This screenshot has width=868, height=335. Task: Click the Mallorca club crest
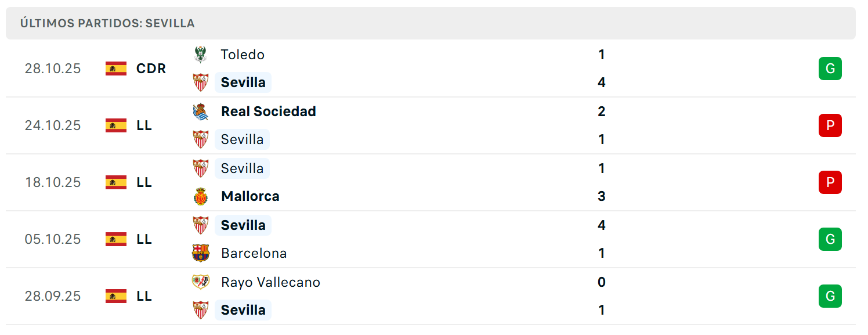[x=200, y=196]
